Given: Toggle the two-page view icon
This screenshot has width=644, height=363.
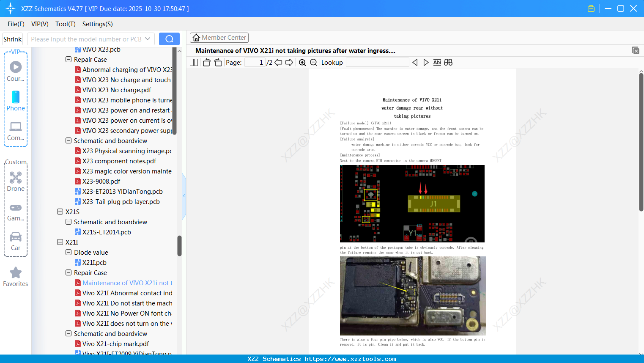Looking at the screenshot, I should [194, 63].
